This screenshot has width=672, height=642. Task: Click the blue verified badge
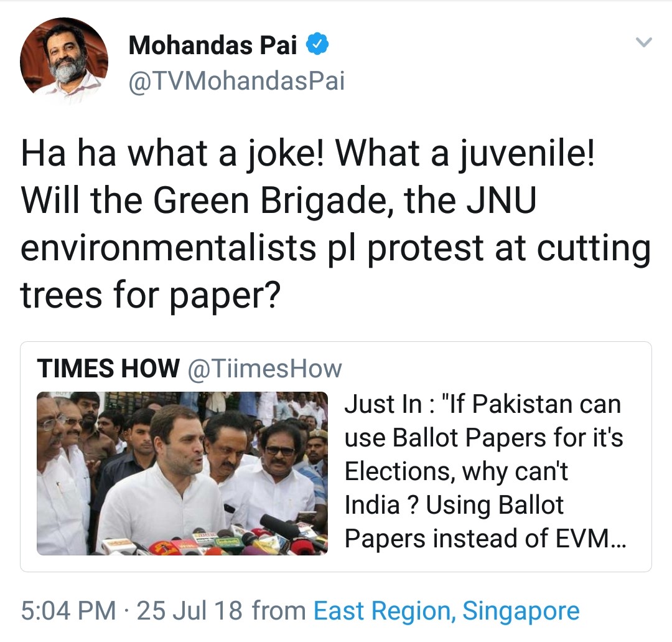click(317, 44)
